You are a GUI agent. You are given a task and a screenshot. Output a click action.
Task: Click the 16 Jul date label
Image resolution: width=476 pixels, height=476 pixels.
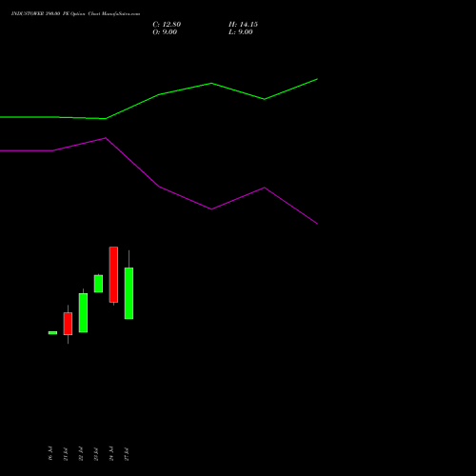click(x=50, y=453)
